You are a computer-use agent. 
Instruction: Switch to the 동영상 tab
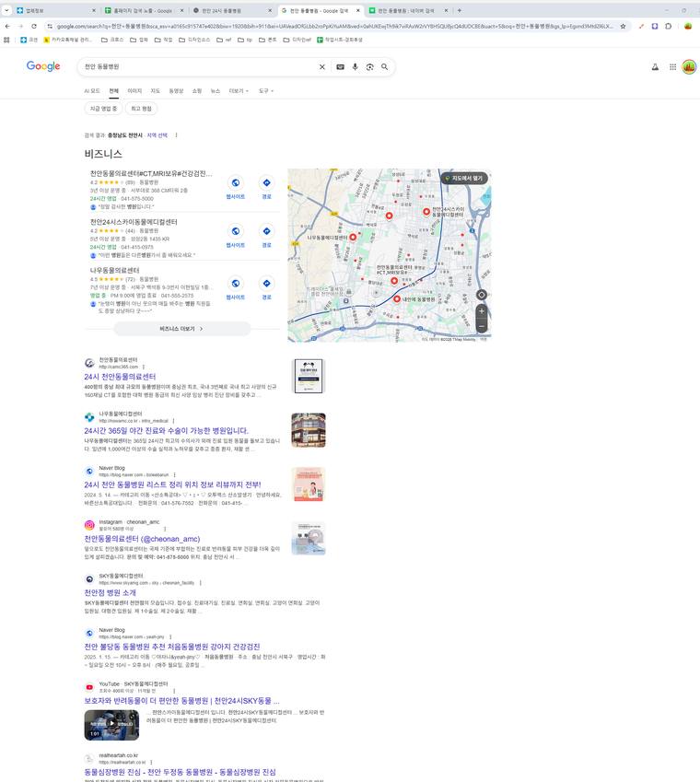(176, 91)
